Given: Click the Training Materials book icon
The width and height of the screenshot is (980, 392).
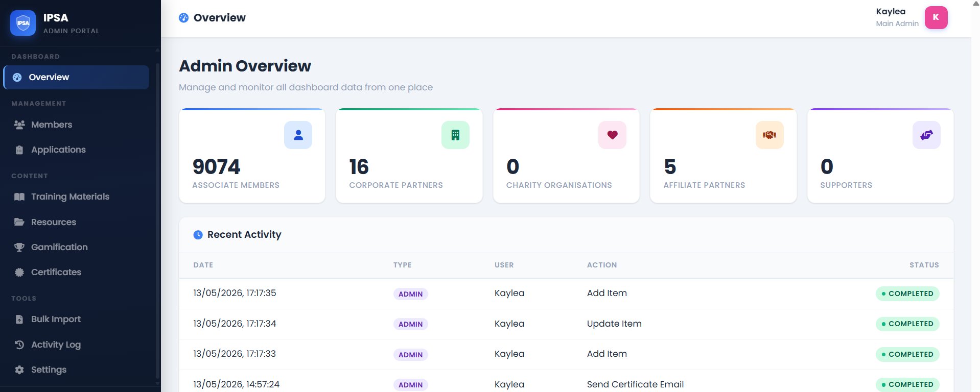Looking at the screenshot, I should (x=19, y=197).
